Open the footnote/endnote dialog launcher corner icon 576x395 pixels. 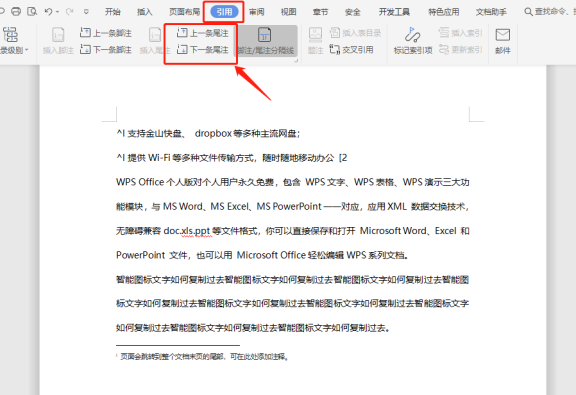[x=296, y=60]
